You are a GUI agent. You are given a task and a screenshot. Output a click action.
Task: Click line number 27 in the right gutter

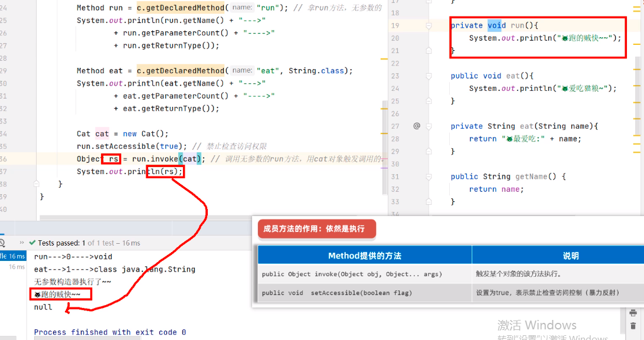pyautogui.click(x=395, y=126)
